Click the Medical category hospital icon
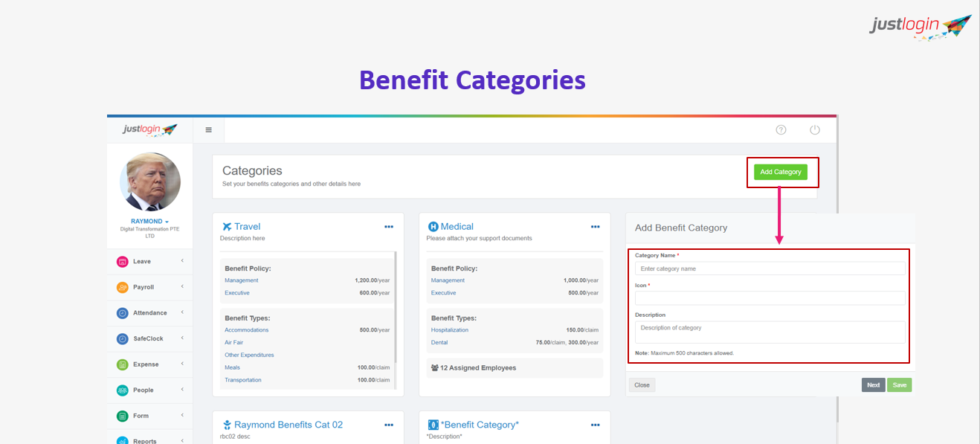This screenshot has width=980, height=444. 433,226
